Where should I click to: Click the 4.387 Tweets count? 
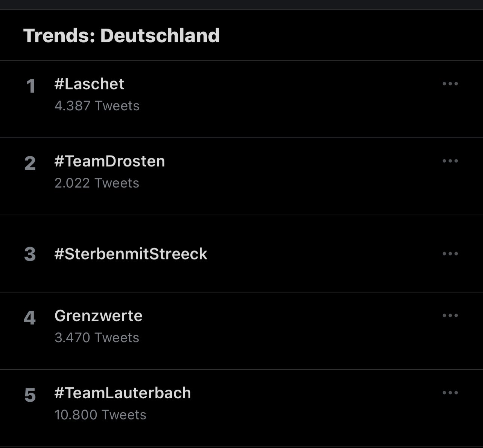pyautogui.click(x=97, y=106)
